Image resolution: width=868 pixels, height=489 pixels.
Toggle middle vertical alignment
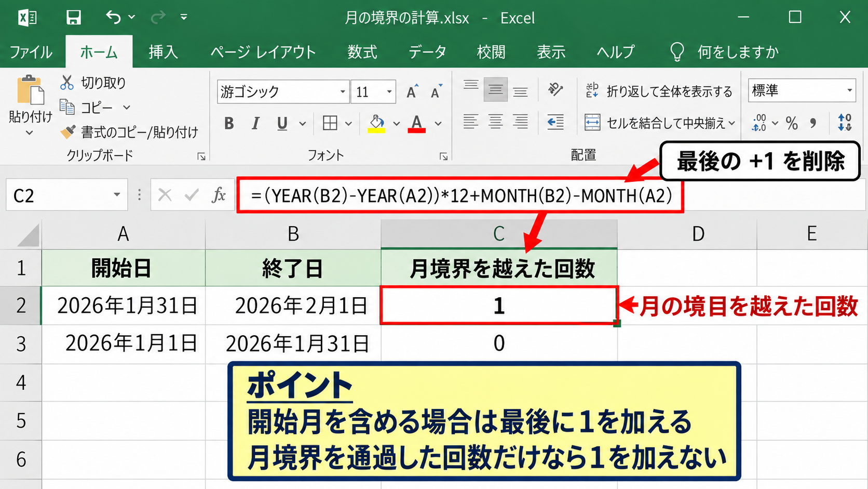495,90
